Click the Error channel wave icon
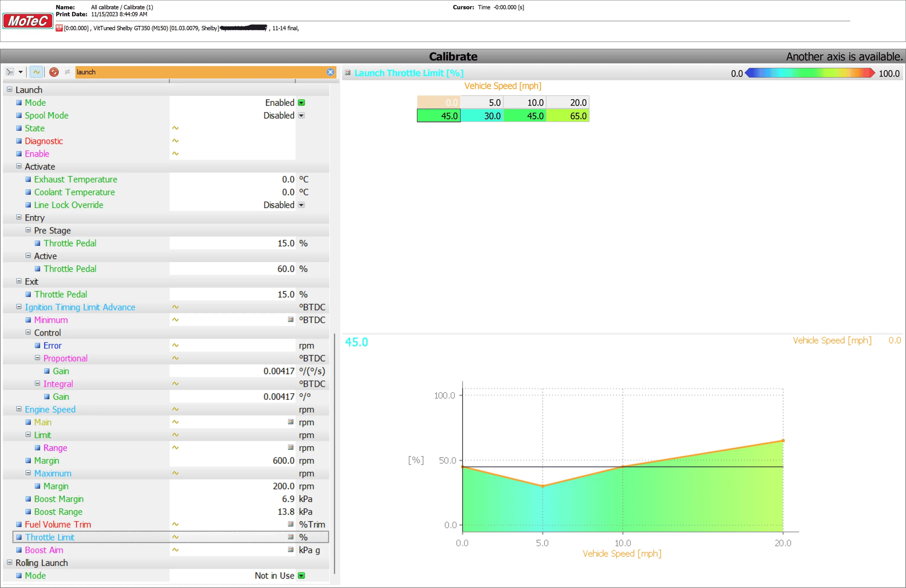This screenshot has width=906, height=588. pyautogui.click(x=175, y=345)
